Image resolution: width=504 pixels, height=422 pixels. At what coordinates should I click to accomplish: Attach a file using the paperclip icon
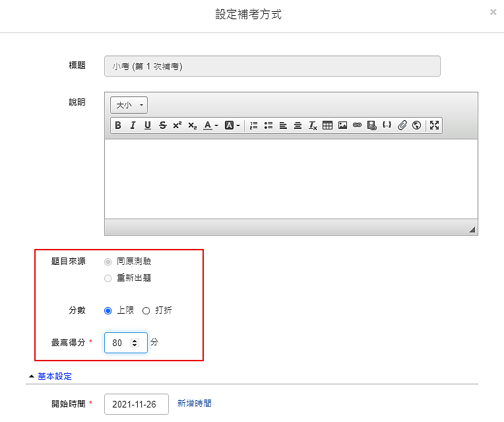402,125
